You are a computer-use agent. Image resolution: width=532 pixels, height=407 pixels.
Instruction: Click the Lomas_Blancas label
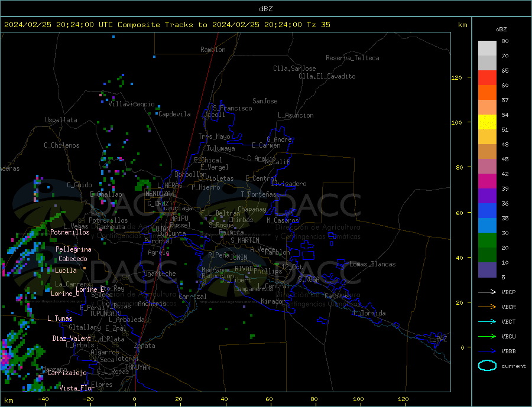click(x=372, y=264)
